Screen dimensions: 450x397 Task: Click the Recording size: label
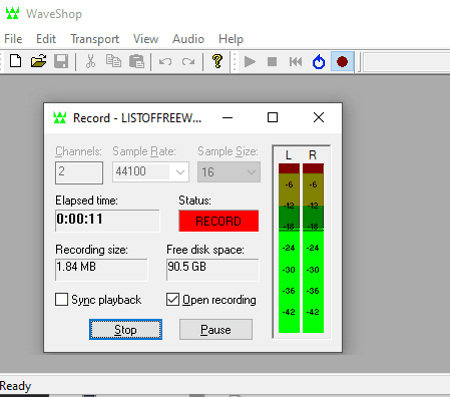pyautogui.click(x=92, y=250)
